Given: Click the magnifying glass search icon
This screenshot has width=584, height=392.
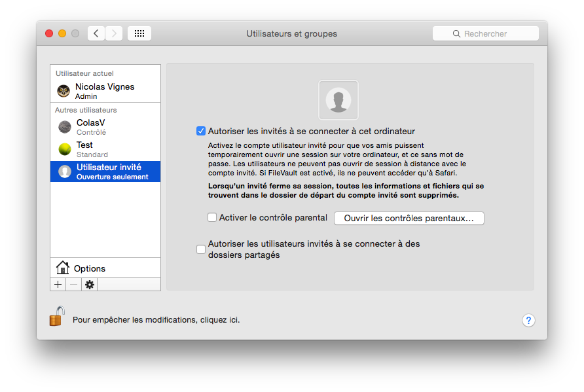Looking at the screenshot, I should 456,34.
